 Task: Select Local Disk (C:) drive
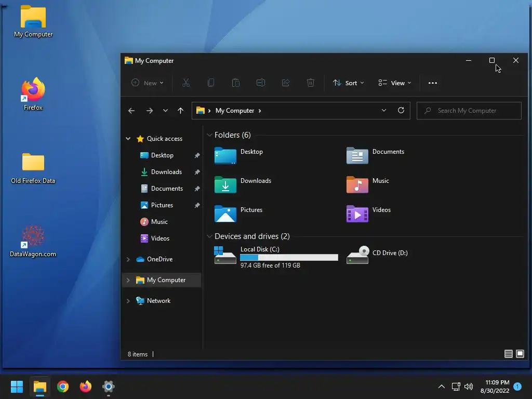pyautogui.click(x=276, y=257)
